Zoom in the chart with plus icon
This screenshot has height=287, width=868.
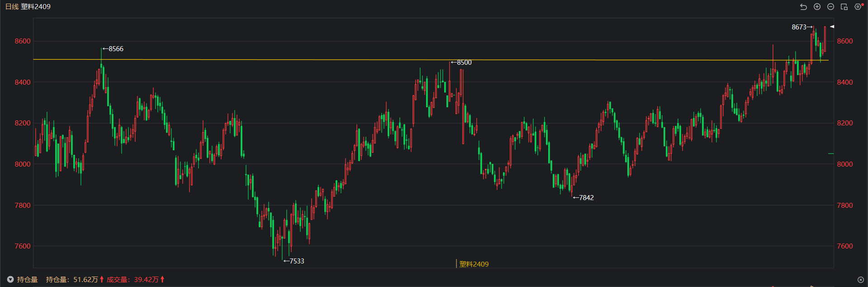click(x=817, y=7)
